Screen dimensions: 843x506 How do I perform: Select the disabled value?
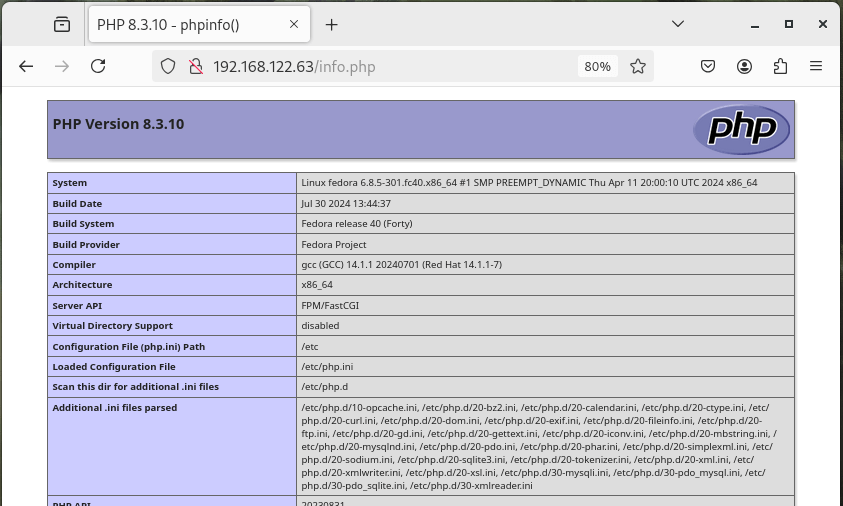click(320, 326)
